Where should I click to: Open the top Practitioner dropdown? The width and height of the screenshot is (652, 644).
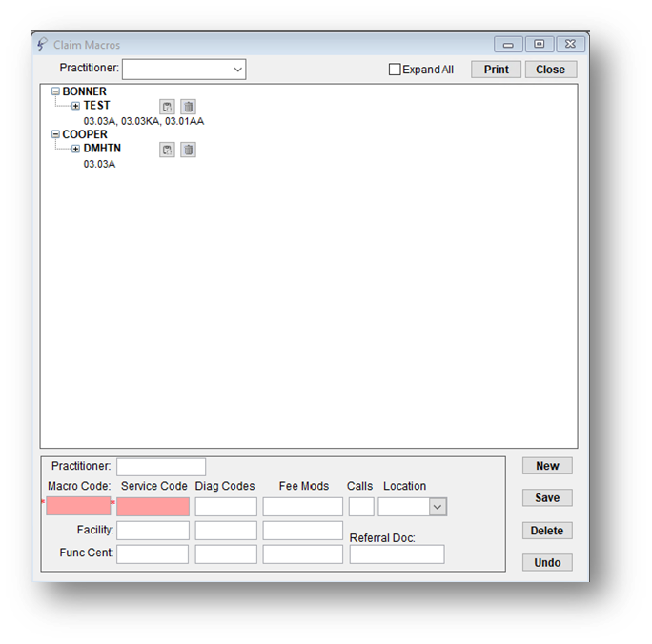coord(237,70)
